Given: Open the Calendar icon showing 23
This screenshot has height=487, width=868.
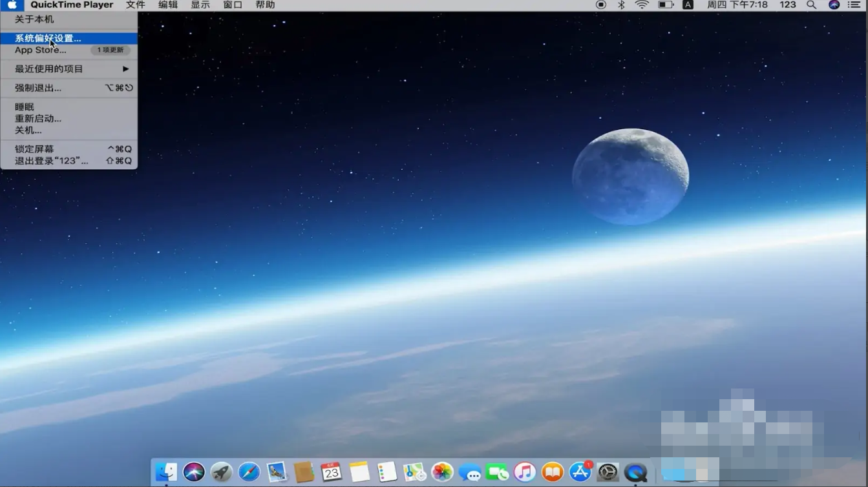Looking at the screenshot, I should pos(332,472).
